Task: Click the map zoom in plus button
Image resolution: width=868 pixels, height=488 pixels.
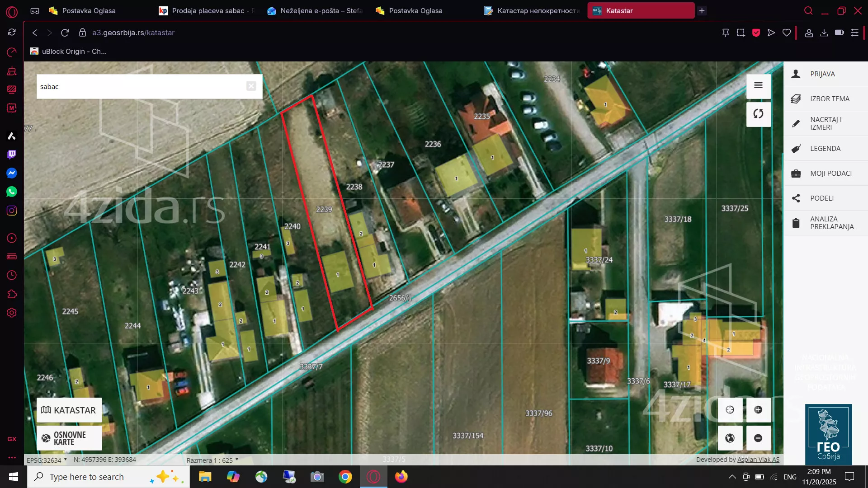Action: click(758, 410)
